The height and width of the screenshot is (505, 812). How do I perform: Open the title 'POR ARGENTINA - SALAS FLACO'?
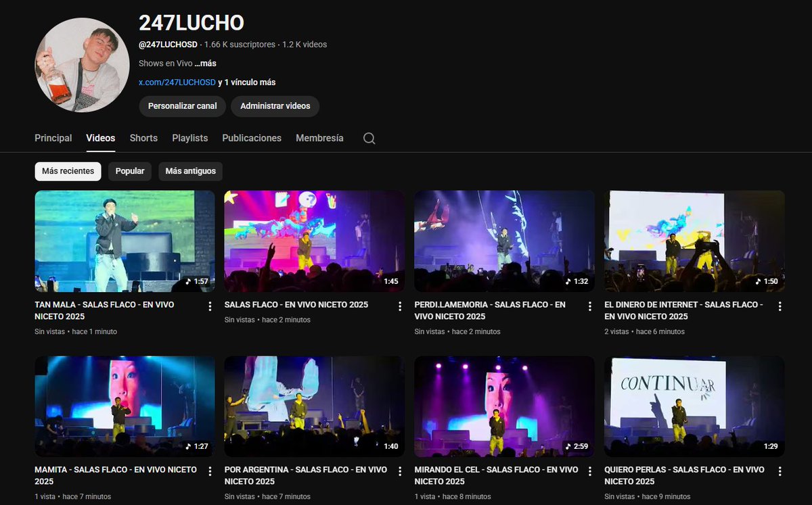(306, 475)
